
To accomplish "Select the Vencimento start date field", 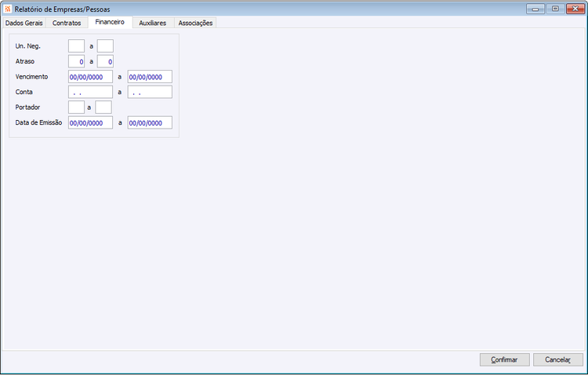I will (x=90, y=77).
